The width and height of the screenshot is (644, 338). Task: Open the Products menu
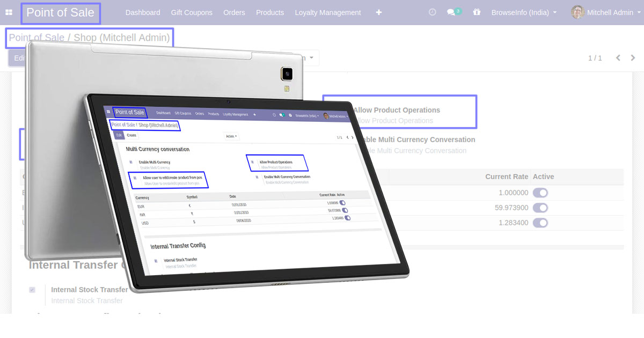point(270,12)
